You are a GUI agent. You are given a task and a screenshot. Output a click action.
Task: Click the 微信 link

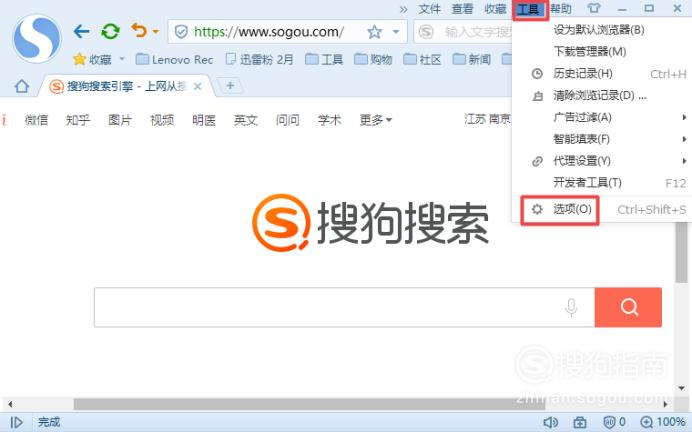[36, 120]
